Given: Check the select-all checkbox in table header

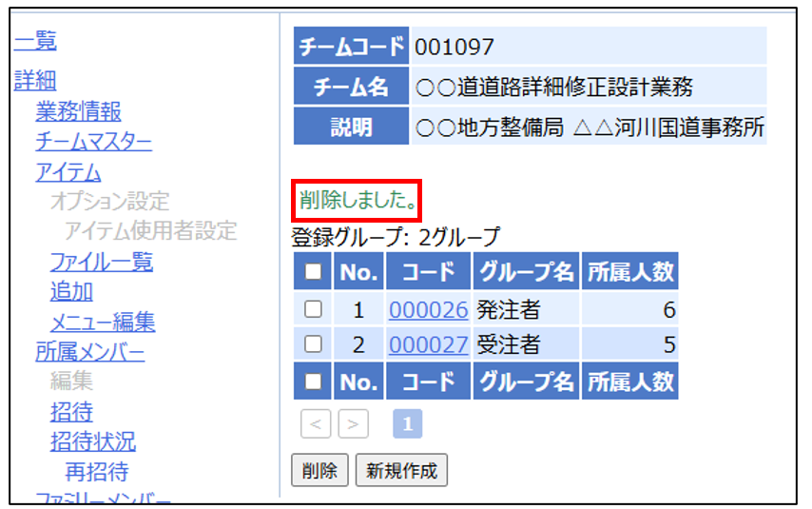Looking at the screenshot, I should 313,273.
